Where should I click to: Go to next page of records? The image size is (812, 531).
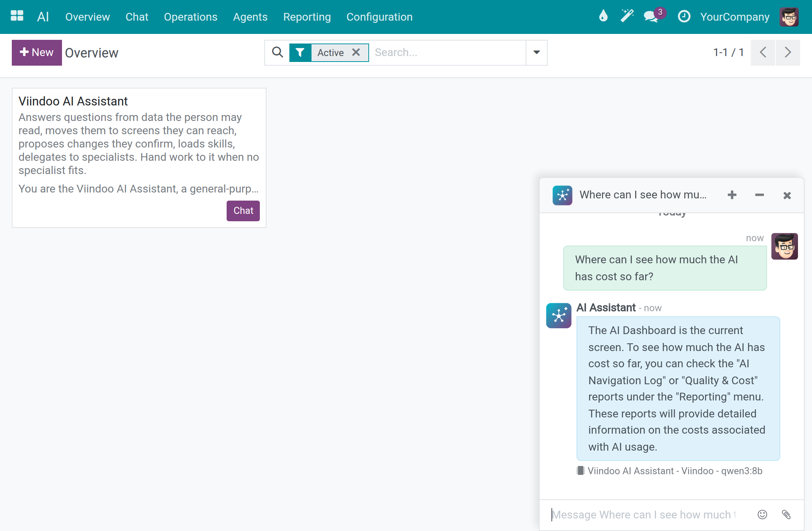[788, 52]
